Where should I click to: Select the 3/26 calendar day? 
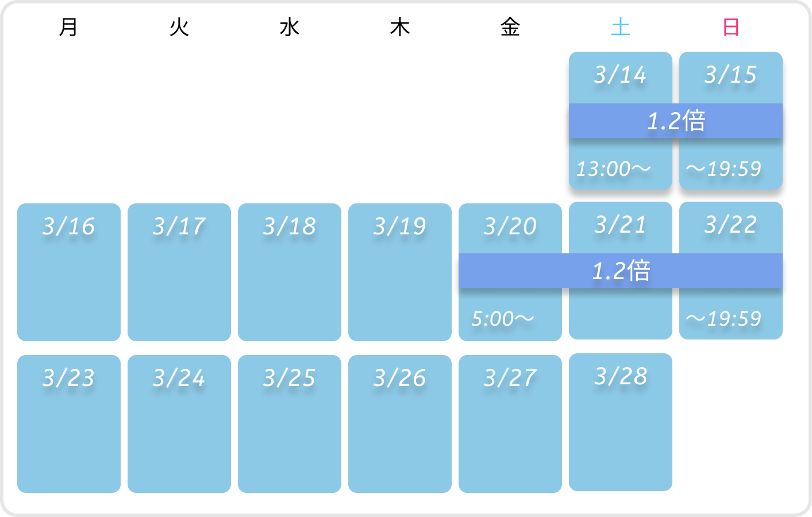pos(400,423)
